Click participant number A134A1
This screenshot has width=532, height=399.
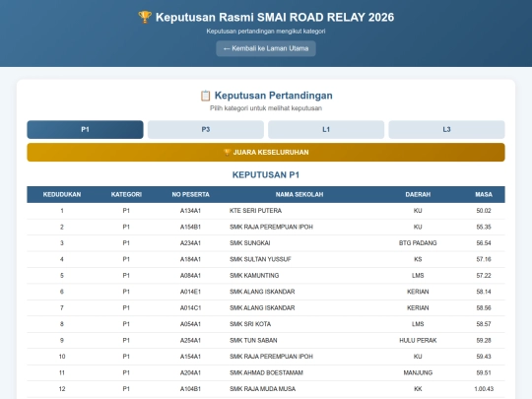pos(190,211)
